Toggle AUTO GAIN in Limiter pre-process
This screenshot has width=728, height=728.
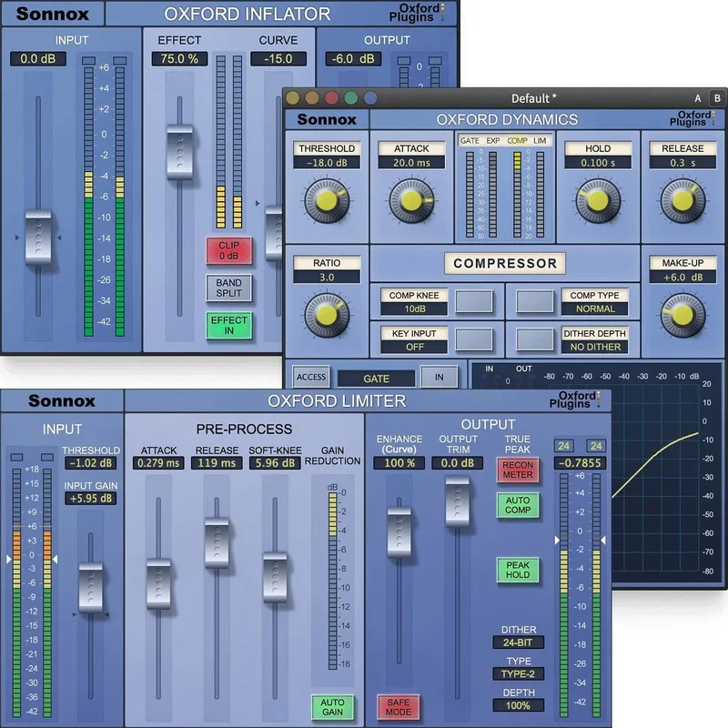point(332,707)
